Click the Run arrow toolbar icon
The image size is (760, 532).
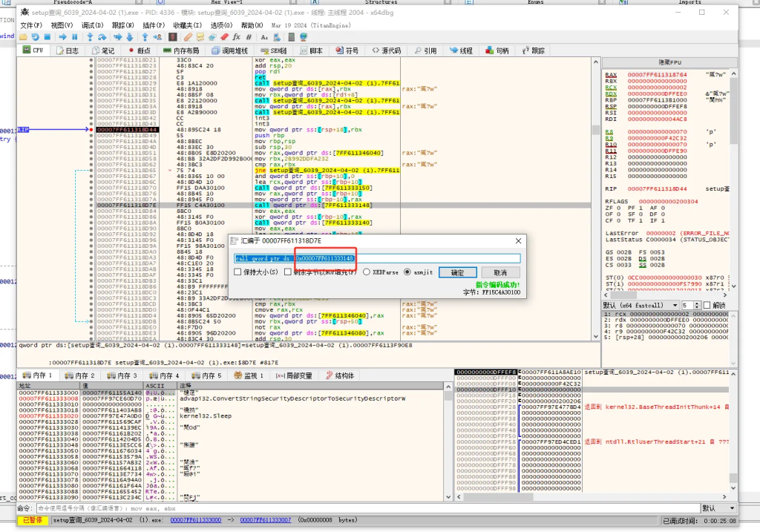coord(63,36)
